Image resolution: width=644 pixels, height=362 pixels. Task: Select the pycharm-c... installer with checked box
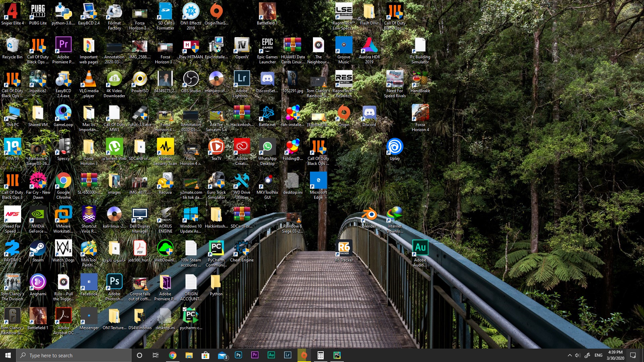(x=191, y=319)
